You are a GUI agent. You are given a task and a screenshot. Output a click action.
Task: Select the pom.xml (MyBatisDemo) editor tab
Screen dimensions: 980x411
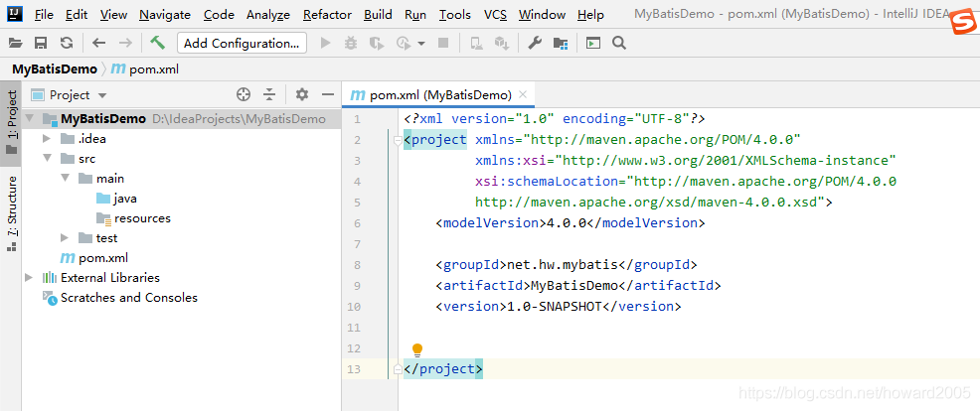tap(440, 95)
